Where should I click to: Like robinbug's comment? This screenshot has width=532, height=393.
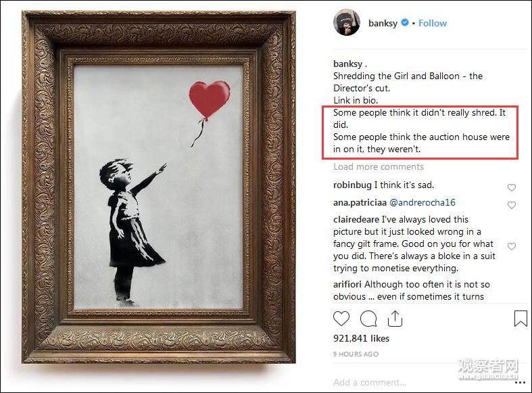tap(512, 187)
